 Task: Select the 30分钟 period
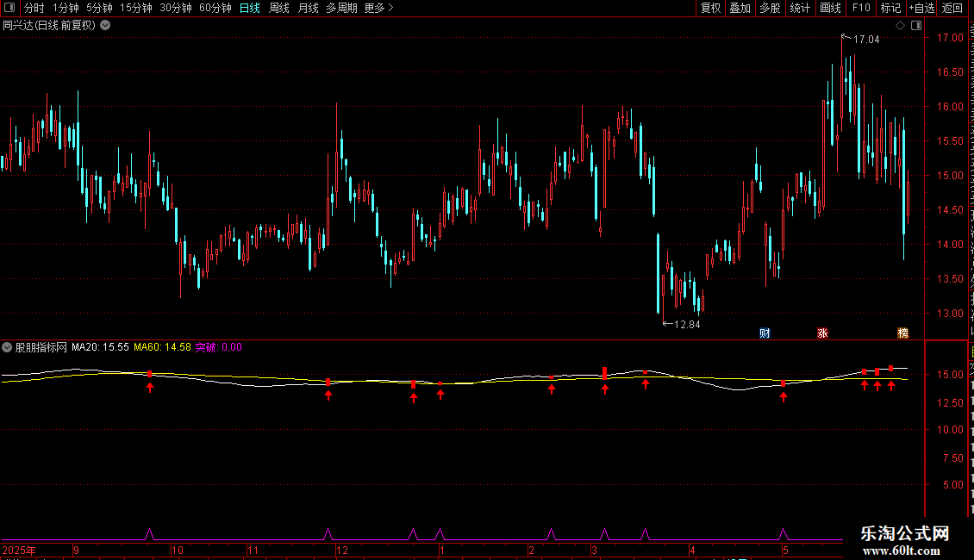[176, 8]
